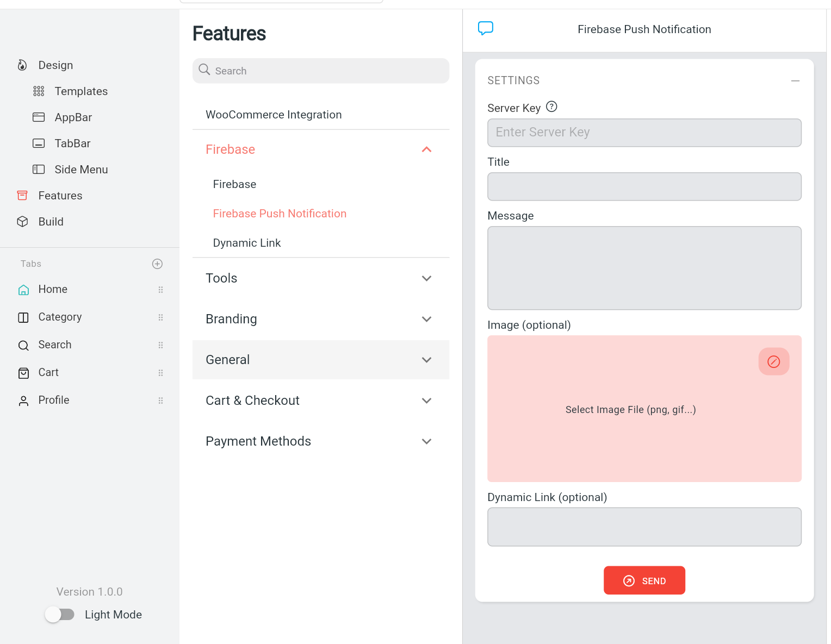831x644 pixels.
Task: Open Templates in the Design section
Action: [x=81, y=91]
